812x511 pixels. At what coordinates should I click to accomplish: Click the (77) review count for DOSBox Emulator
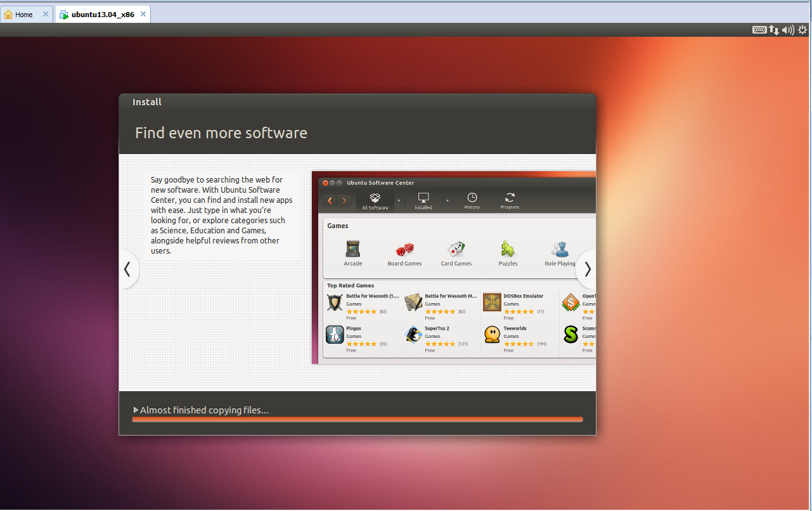[540, 311]
